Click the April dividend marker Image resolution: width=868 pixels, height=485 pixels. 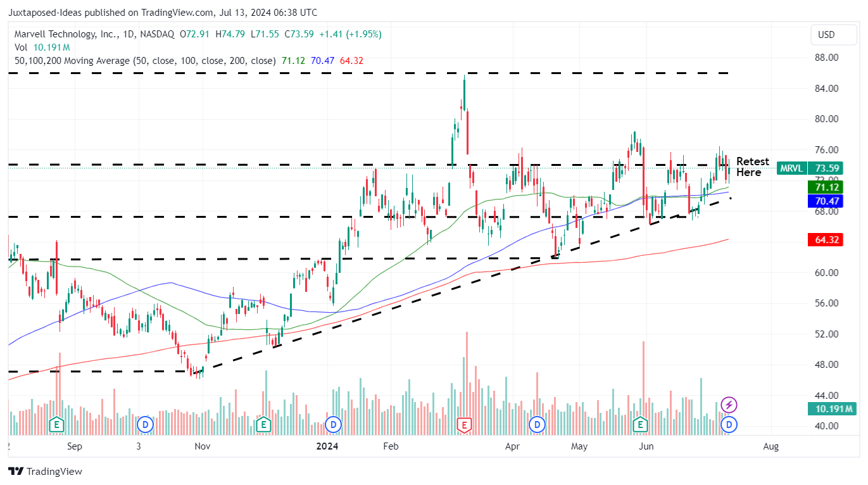tap(536, 425)
